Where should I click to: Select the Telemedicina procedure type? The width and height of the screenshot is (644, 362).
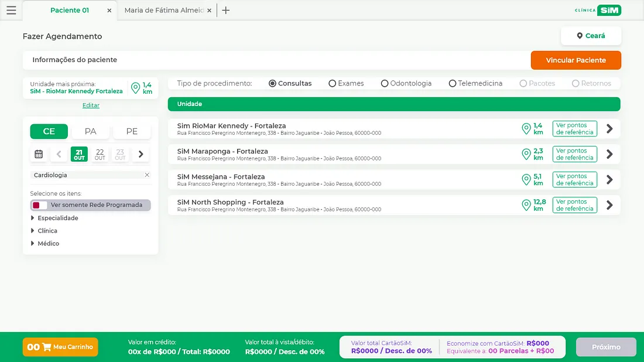click(x=453, y=84)
